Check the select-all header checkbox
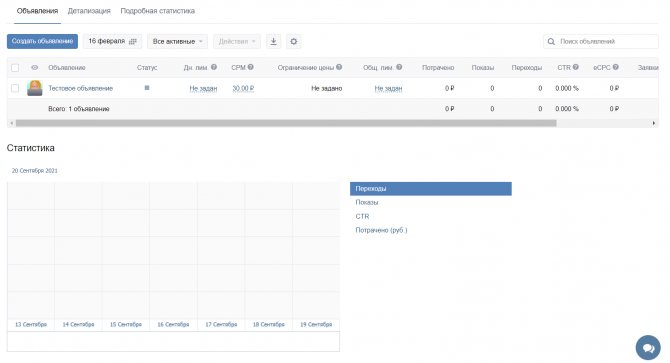The image size is (670, 363). pos(15,67)
